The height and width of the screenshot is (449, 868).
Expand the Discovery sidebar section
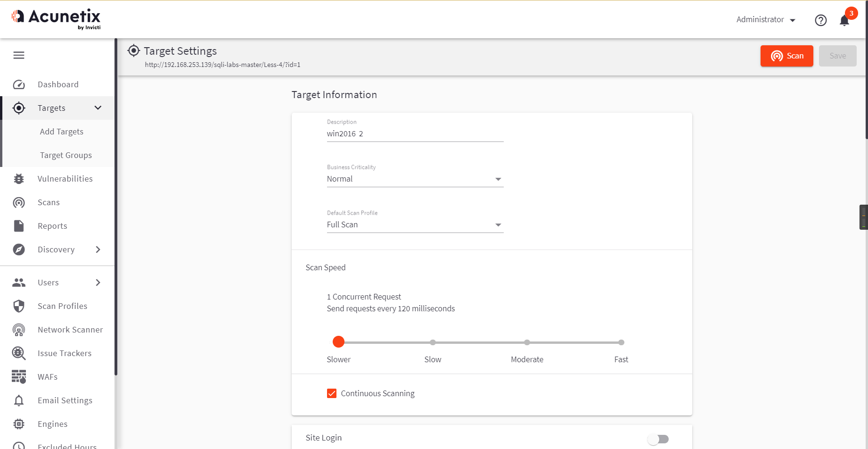tap(98, 249)
